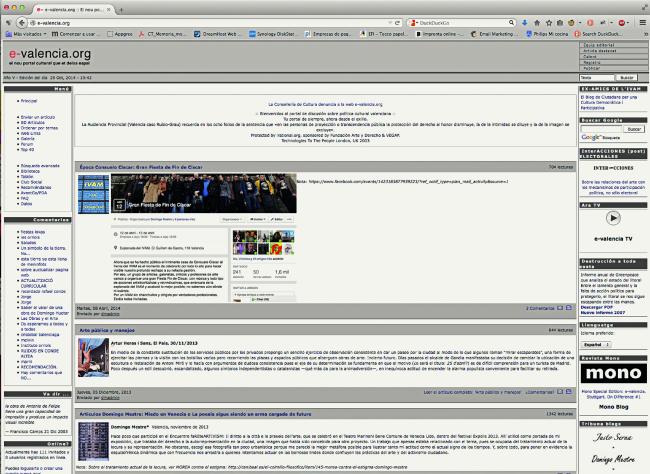Screen dimensions: 650x474
Task: Open the Synology DiskStation bookmark
Action: [272, 34]
